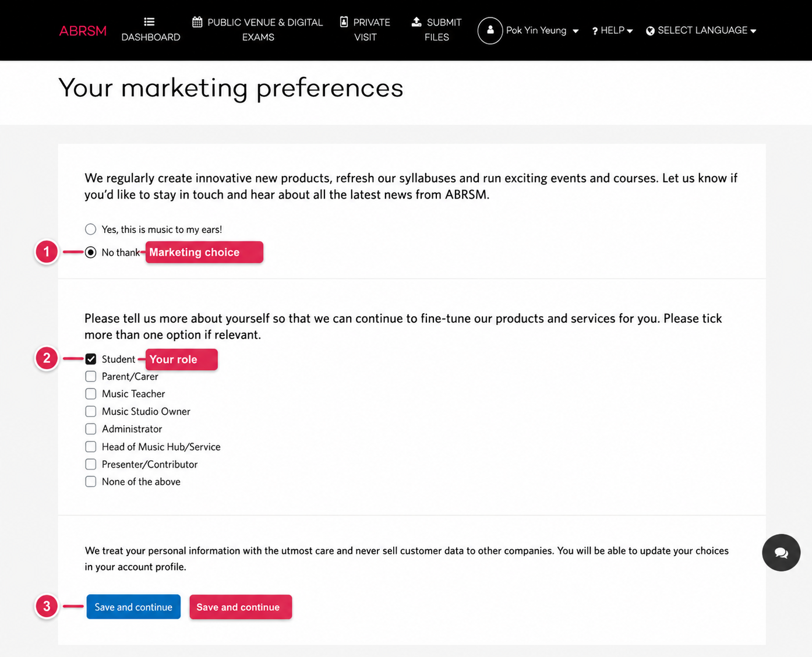The height and width of the screenshot is (657, 812).
Task: Click the calendar icon for Public Venue exams
Action: pos(197,22)
